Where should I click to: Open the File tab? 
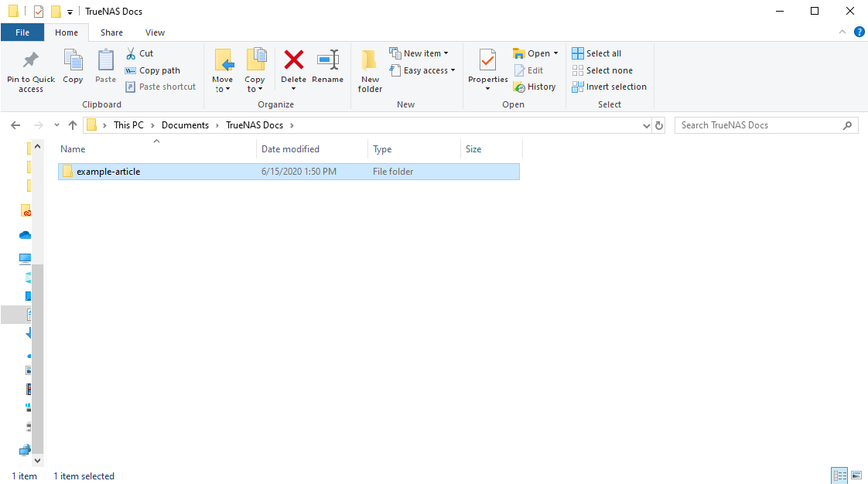(22, 32)
